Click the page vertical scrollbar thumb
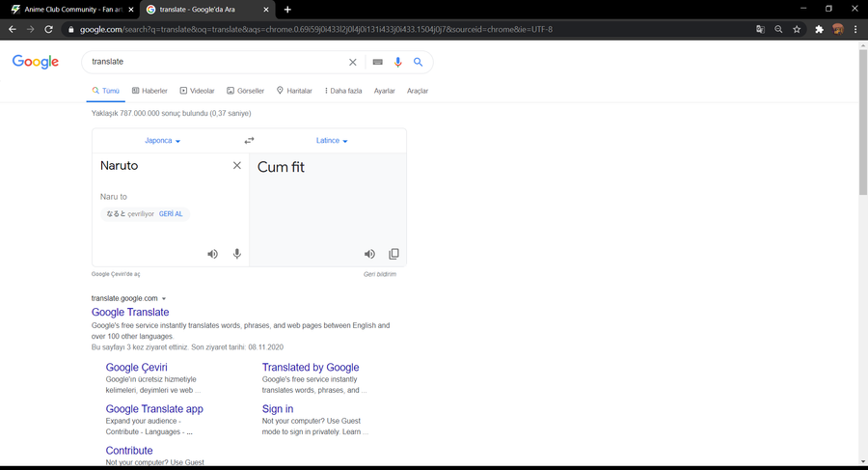 coord(863,122)
